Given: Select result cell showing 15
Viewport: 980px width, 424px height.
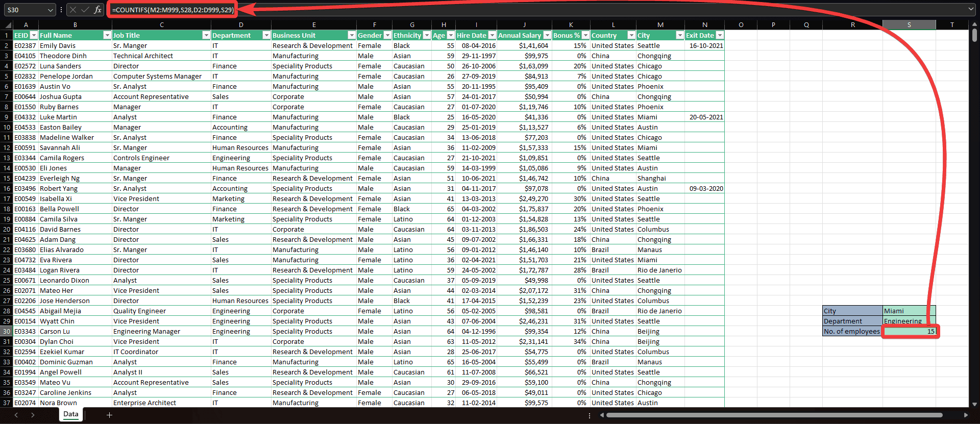Looking at the screenshot, I should point(909,331).
